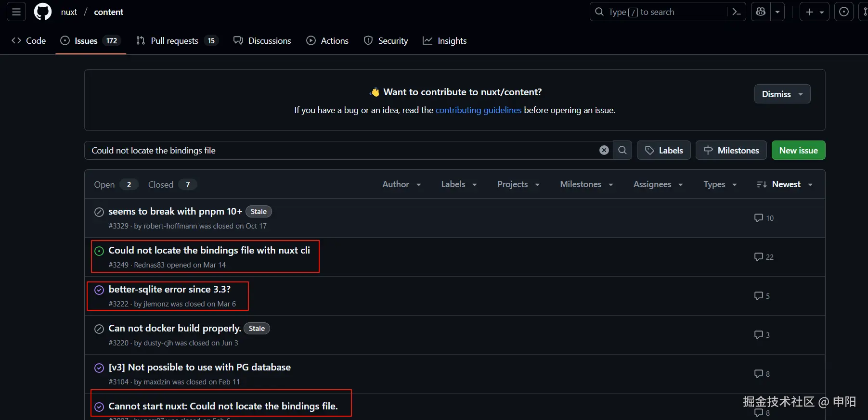Image resolution: width=868 pixels, height=420 pixels.
Task: Open issue 'Can not docker build properly.'
Action: pyautogui.click(x=175, y=328)
